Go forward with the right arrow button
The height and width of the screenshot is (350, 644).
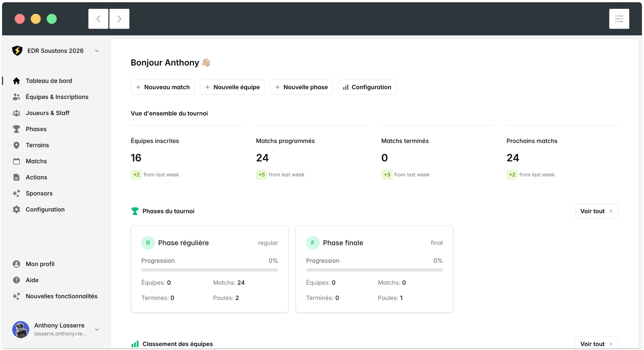point(119,19)
